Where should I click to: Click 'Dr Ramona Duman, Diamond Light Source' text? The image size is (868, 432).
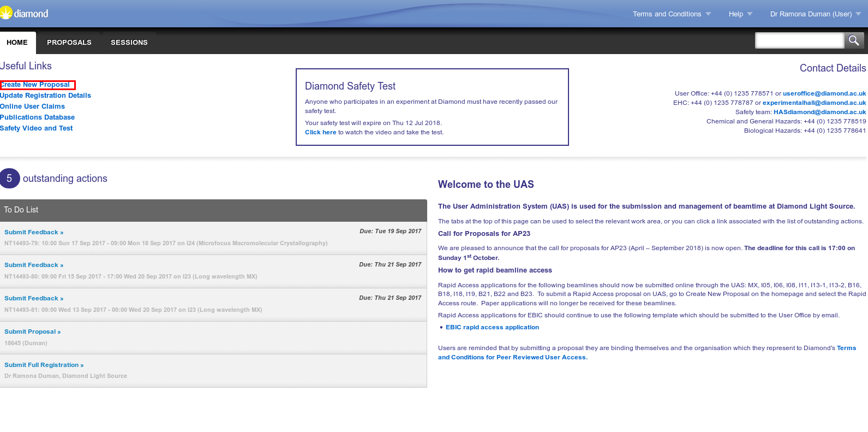pos(65,376)
